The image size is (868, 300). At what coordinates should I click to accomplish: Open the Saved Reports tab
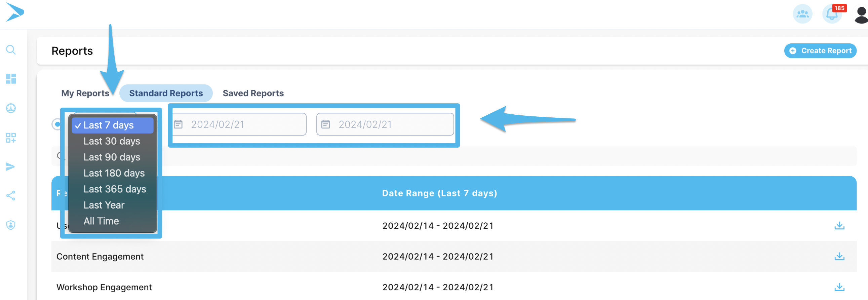click(253, 93)
